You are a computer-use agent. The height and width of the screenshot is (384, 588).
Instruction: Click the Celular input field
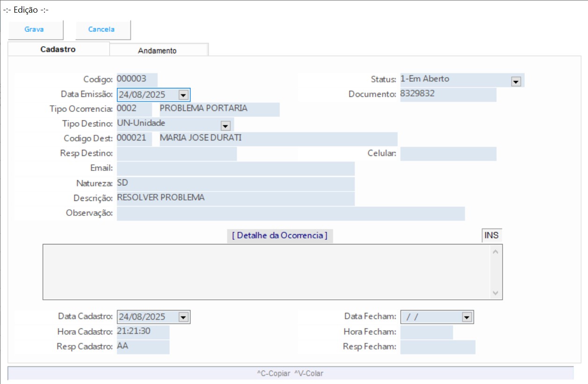(x=448, y=154)
